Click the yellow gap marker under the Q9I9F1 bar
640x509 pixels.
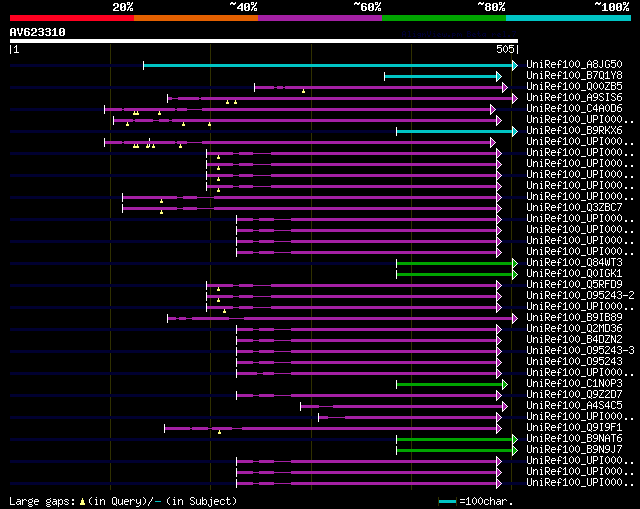220,432
